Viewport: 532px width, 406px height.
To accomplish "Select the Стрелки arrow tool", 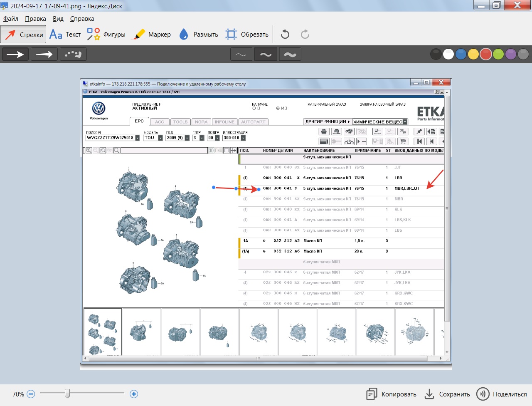I will [x=23, y=35].
